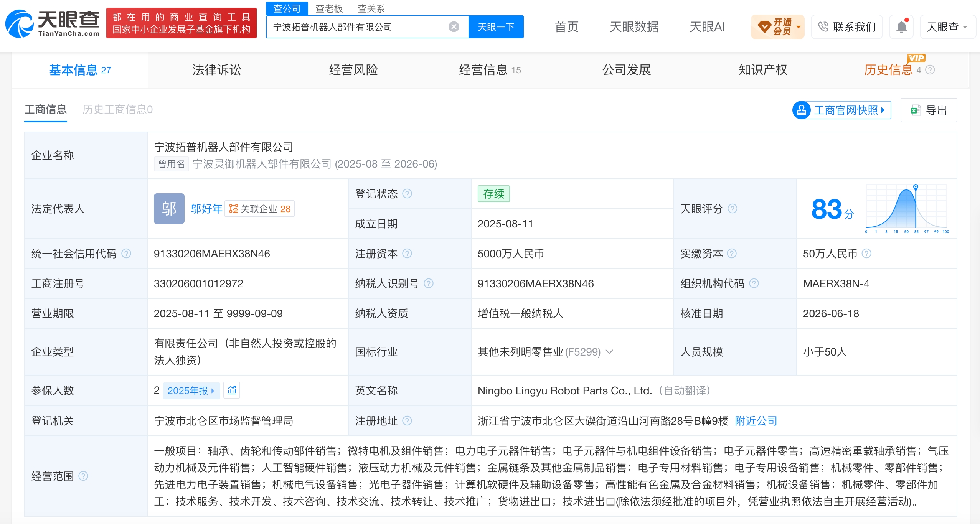Click organization code MAERX38N-4
980x524 pixels.
click(x=836, y=283)
